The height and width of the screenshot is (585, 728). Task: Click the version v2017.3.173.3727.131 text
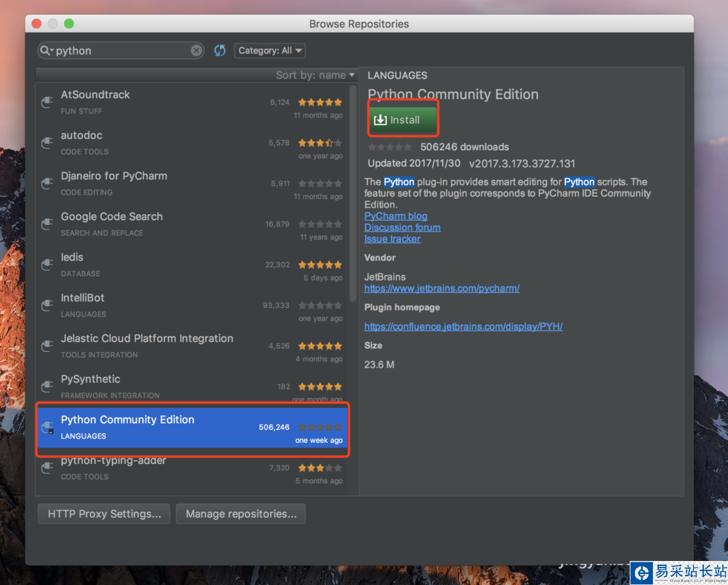coord(522,164)
